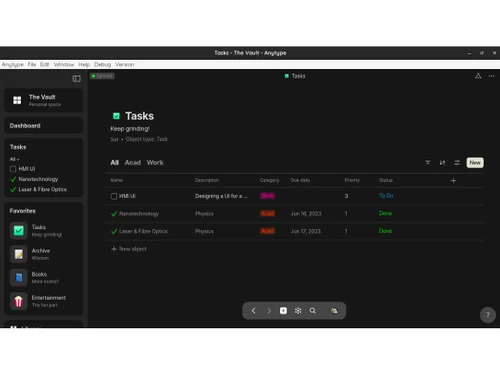The height and width of the screenshot is (375, 500).
Task: Click the Due date column header
Action: tap(300, 180)
